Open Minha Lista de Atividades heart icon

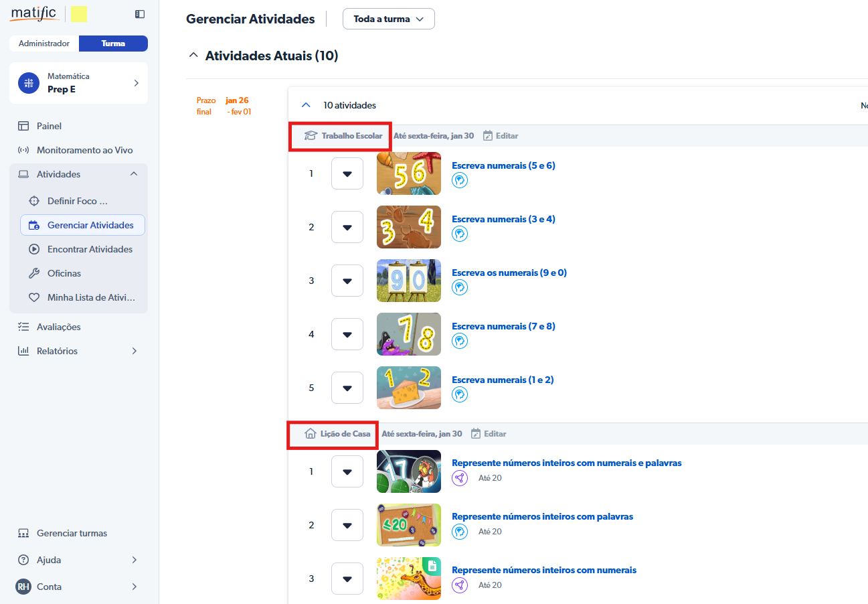tap(34, 297)
